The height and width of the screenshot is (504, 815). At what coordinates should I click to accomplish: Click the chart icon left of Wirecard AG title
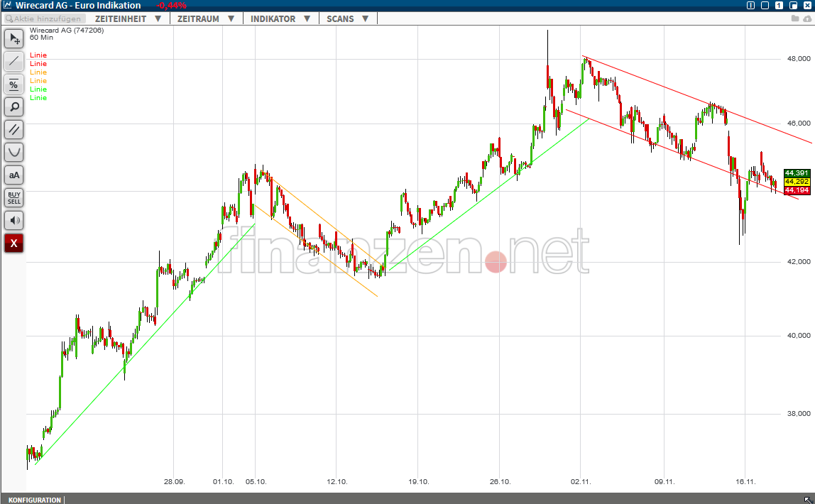point(7,5)
